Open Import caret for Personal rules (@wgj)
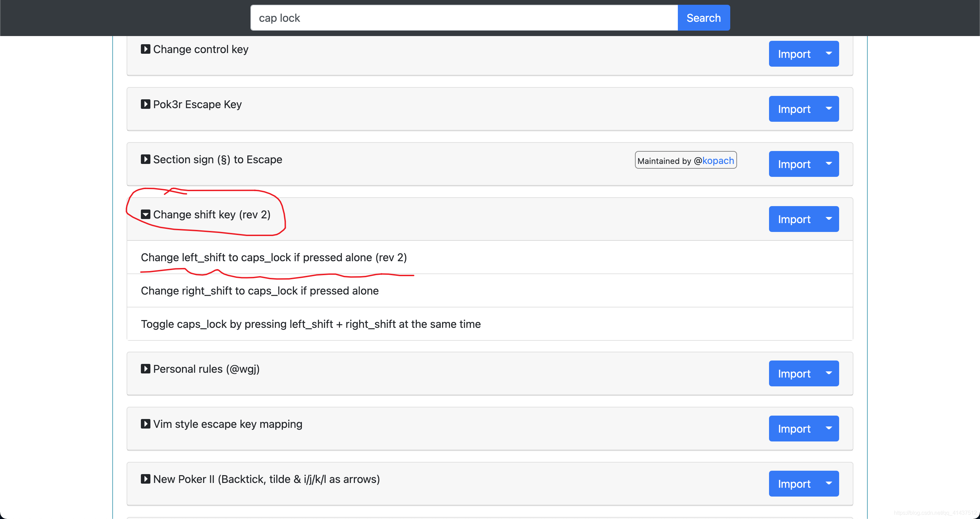Screen dimensions: 980x519 [829, 373]
